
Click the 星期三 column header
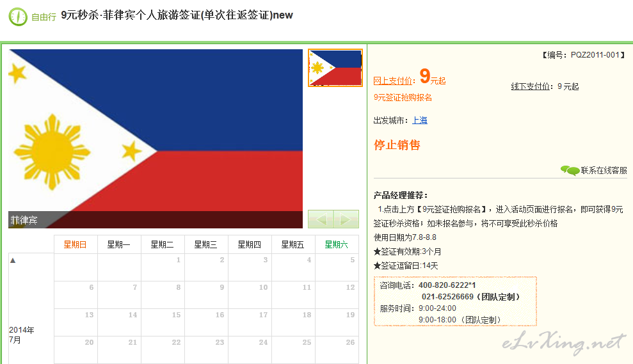click(x=206, y=244)
